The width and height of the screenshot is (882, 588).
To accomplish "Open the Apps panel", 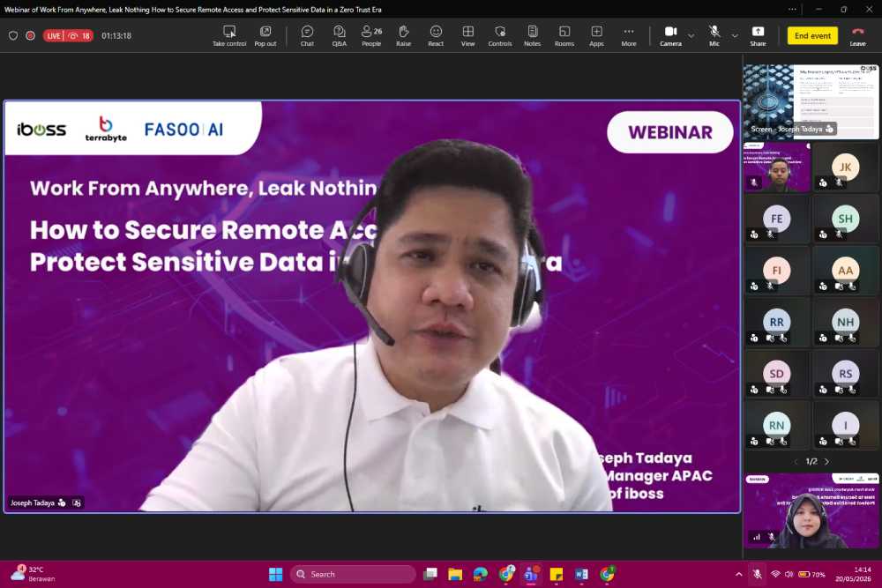I will point(596,36).
